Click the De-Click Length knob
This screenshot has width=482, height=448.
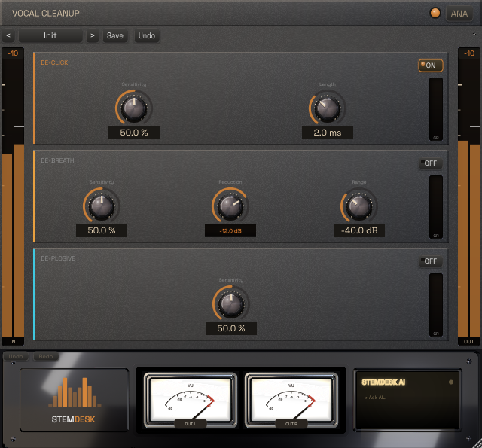328,108
